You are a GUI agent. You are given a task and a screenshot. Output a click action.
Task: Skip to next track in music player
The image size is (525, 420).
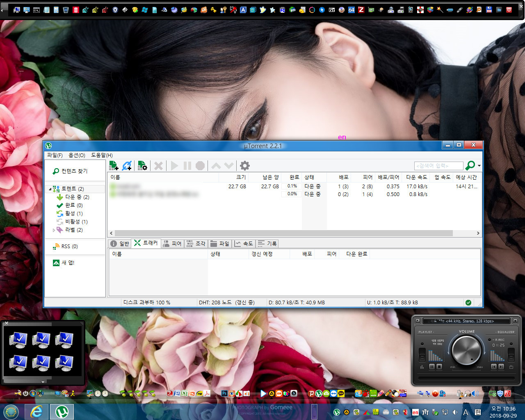[501, 367]
